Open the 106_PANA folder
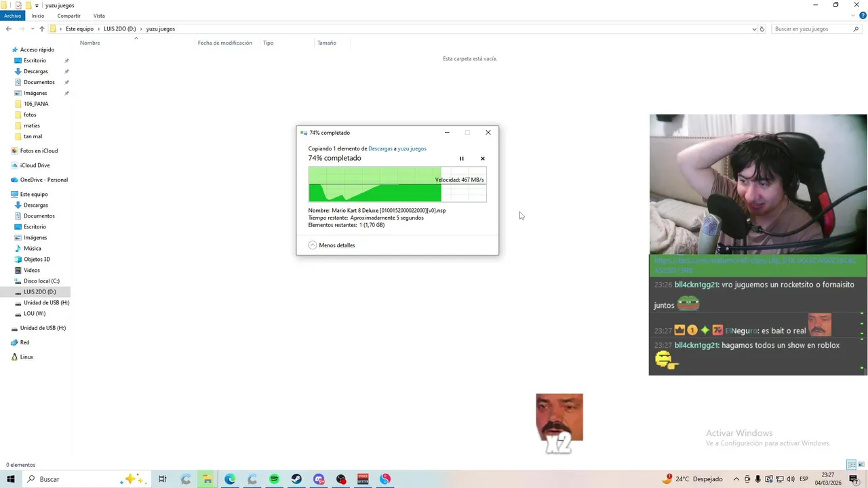This screenshot has width=868, height=488. [x=36, y=104]
